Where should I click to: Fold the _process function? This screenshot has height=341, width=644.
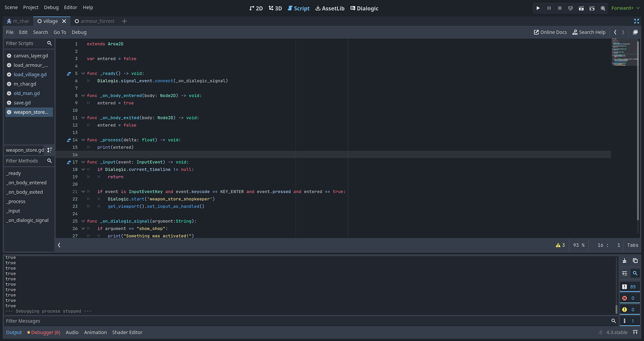83,140
